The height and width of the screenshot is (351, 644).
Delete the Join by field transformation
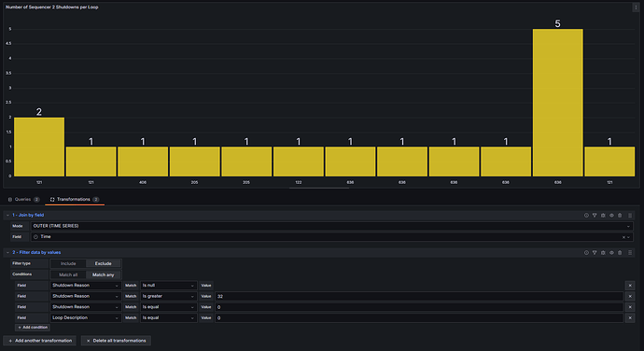coord(620,216)
